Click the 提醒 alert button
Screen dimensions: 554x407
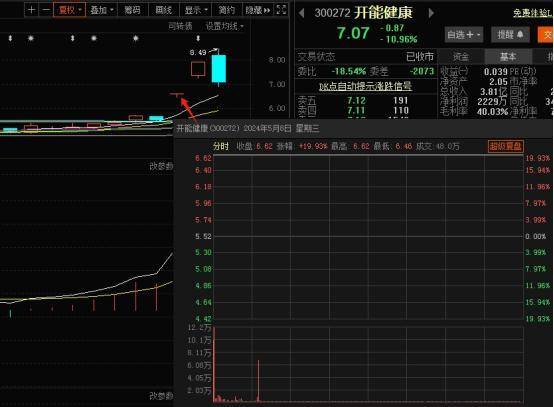[x=511, y=35]
